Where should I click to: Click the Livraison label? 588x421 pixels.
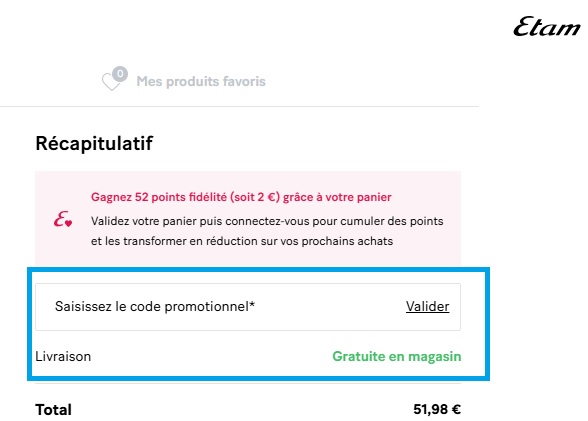click(x=63, y=356)
